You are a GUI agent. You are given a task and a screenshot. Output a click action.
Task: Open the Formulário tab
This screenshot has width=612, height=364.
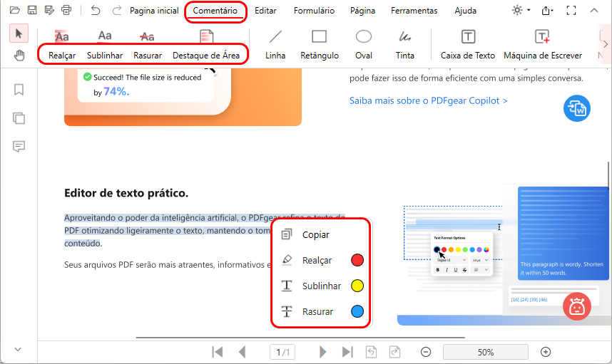tap(314, 11)
